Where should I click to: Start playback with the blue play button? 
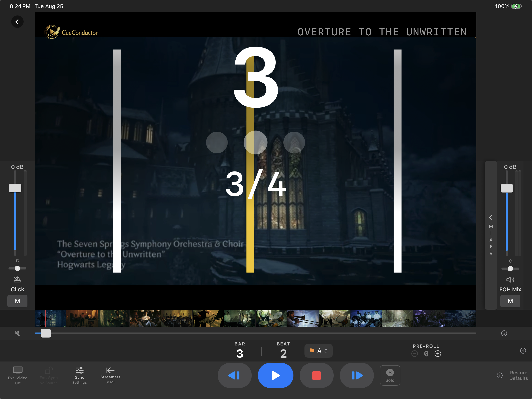275,375
